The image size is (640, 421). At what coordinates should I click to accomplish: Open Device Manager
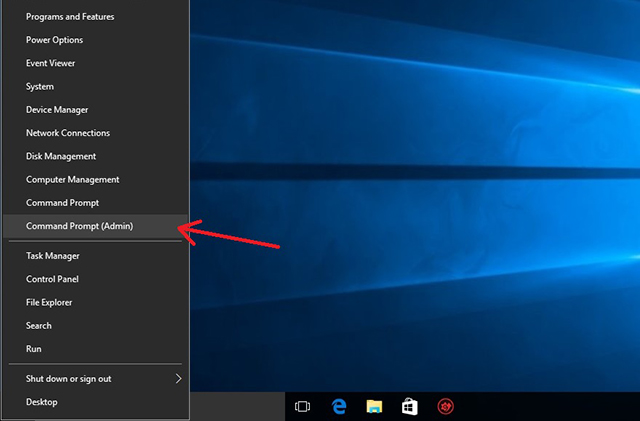pyautogui.click(x=96, y=110)
